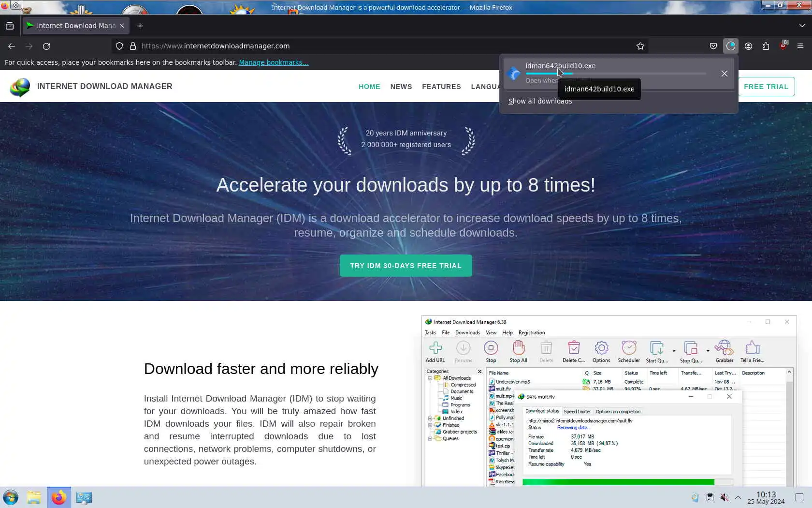
Task: Open the FEATURES nav item
Action: [441, 87]
